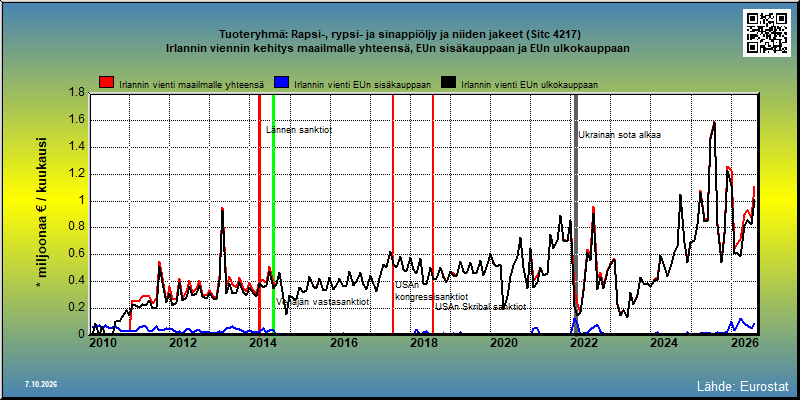Image resolution: width=800 pixels, height=400 pixels.
Task: Click the black legend swatch for EU external trade
Action: click(448, 83)
